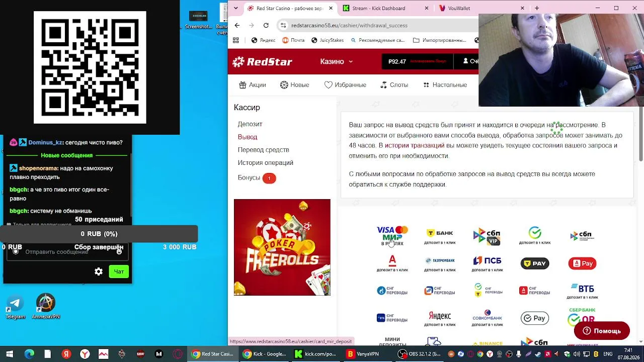Open История операций in the cashier menu
The width and height of the screenshot is (644, 362).
[x=265, y=163]
